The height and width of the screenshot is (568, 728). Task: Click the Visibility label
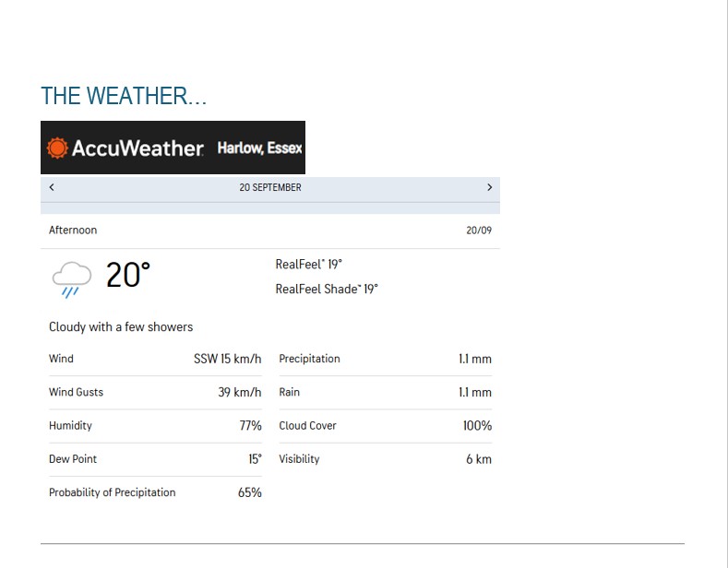pos(300,459)
